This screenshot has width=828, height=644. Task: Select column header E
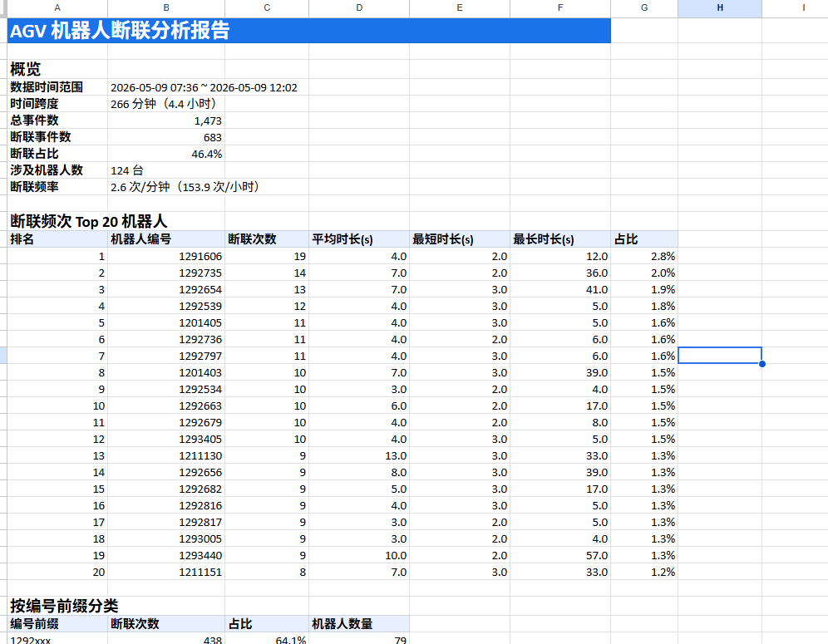point(460,8)
